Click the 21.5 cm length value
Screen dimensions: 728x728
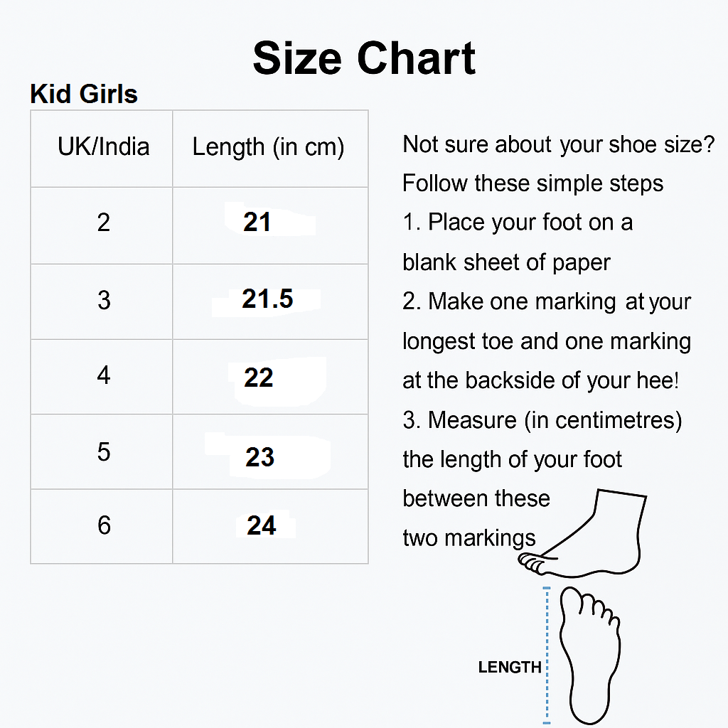coord(267,299)
